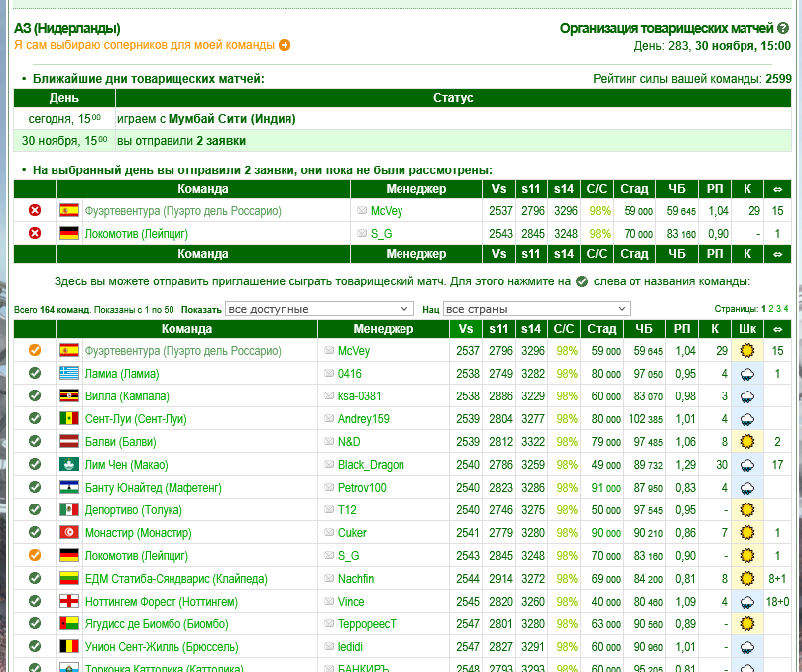Click envelope icon next to Cuker
The image size is (802, 672).
[329, 532]
